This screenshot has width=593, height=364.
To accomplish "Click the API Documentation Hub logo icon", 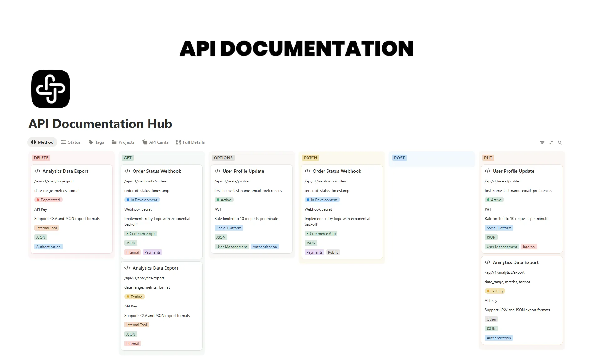I will click(x=50, y=89).
